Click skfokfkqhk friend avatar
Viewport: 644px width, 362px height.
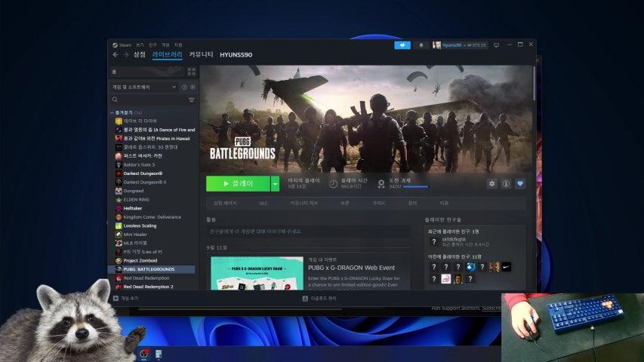pos(433,242)
